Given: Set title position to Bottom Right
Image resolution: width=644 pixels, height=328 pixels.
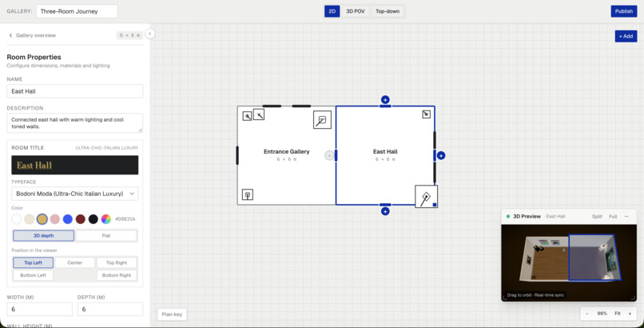Looking at the screenshot, I should tap(117, 275).
